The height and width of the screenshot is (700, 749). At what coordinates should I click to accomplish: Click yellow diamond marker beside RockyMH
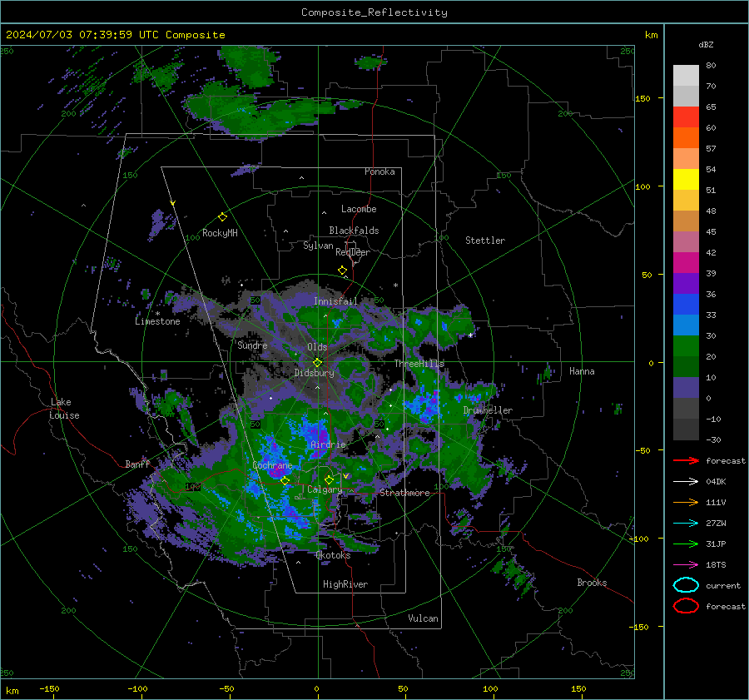click(222, 217)
